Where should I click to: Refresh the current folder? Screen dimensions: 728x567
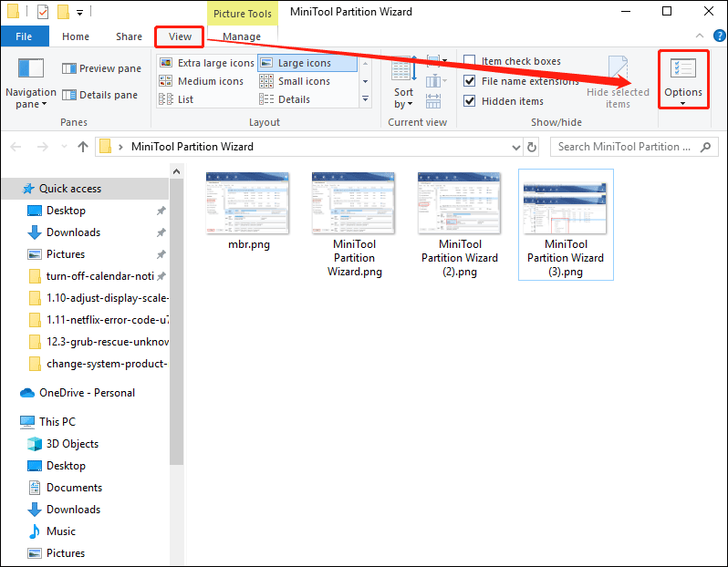coord(532,147)
